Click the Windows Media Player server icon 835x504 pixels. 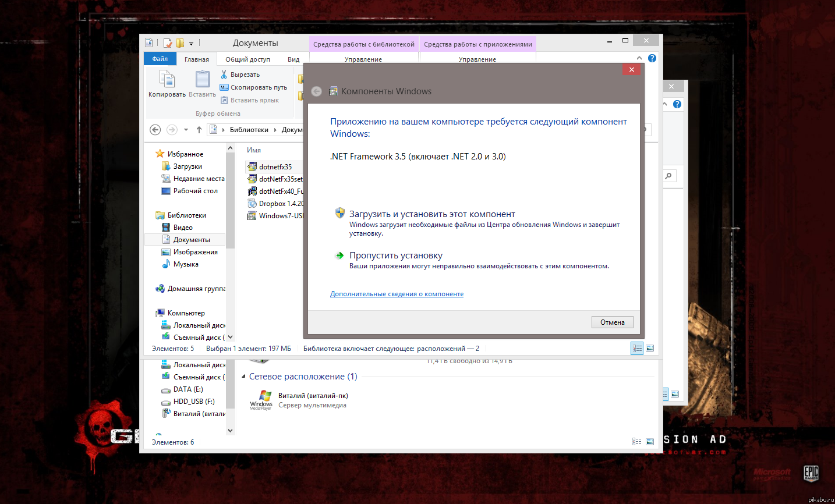point(261,399)
